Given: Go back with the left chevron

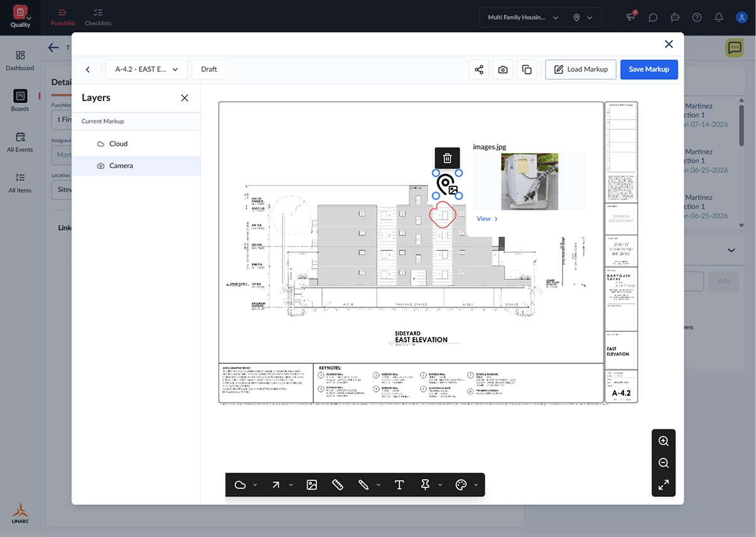Looking at the screenshot, I should click(x=88, y=70).
